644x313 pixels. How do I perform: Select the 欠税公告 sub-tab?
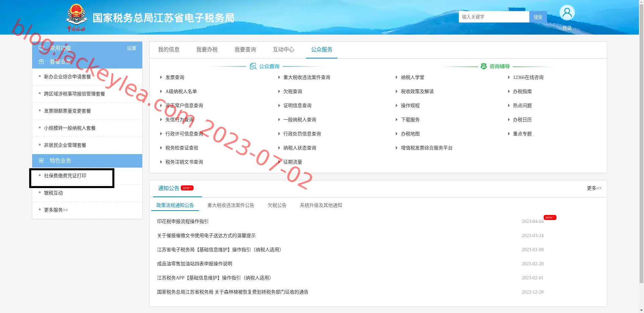(x=277, y=205)
